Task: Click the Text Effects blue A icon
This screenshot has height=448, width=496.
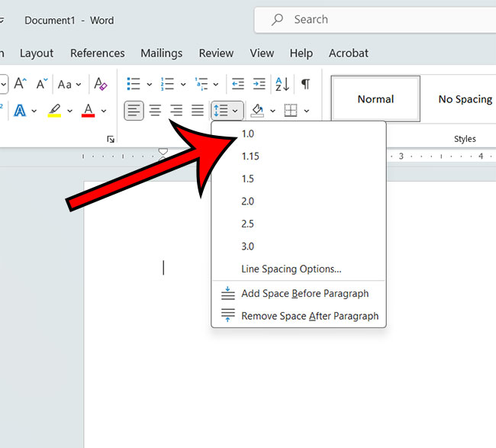Action: [x=20, y=111]
